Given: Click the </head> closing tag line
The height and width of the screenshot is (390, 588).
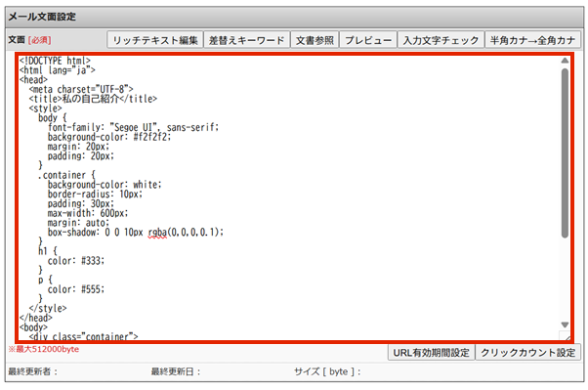Looking at the screenshot, I should pyautogui.click(x=36, y=318).
